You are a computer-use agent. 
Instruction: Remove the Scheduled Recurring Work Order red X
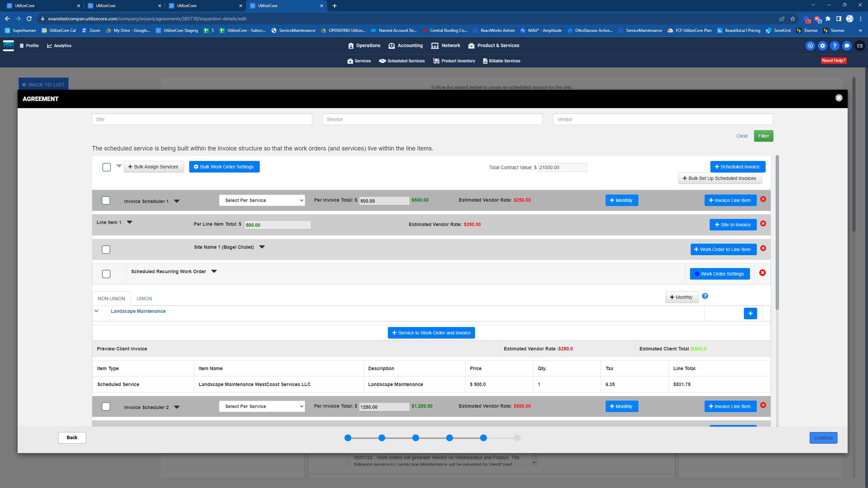pos(762,273)
